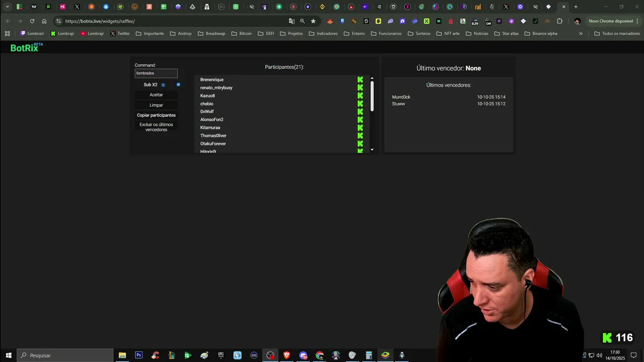The width and height of the screenshot is (644, 362).
Task: Select participant renato_mtrybusy
Action: pyautogui.click(x=216, y=87)
